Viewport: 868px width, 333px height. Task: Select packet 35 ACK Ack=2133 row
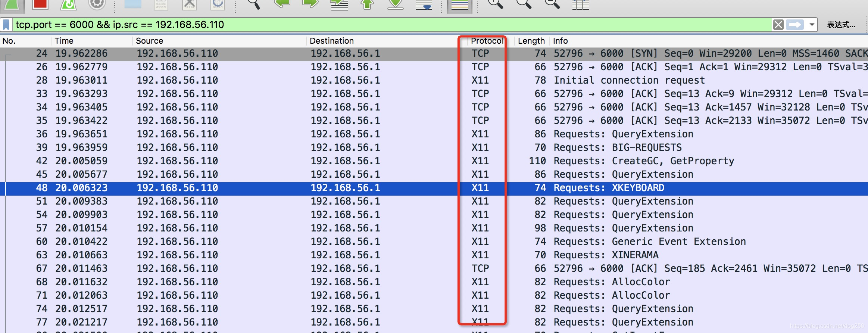[x=434, y=121]
